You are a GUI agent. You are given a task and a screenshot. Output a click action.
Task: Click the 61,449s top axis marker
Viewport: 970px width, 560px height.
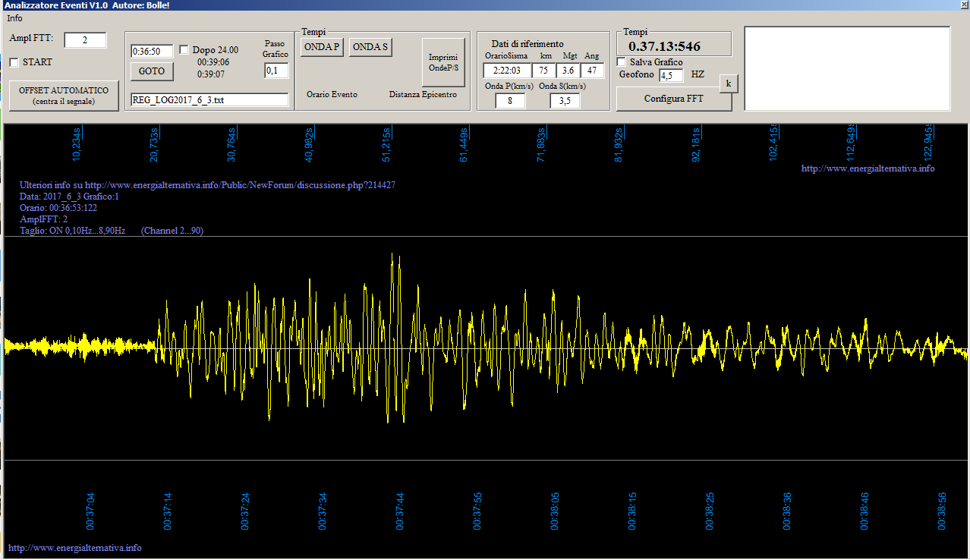464,144
